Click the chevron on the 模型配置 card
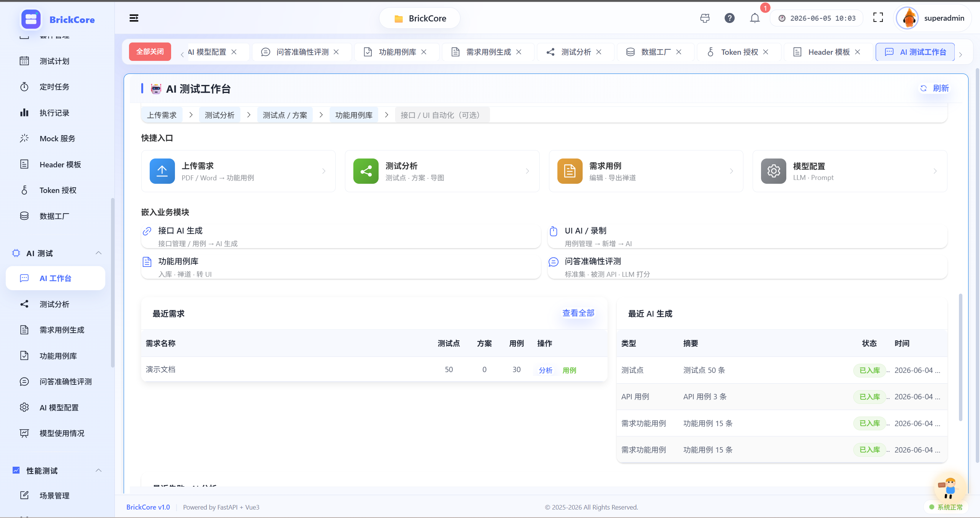Screen dimensions: 980x518 [935, 171]
